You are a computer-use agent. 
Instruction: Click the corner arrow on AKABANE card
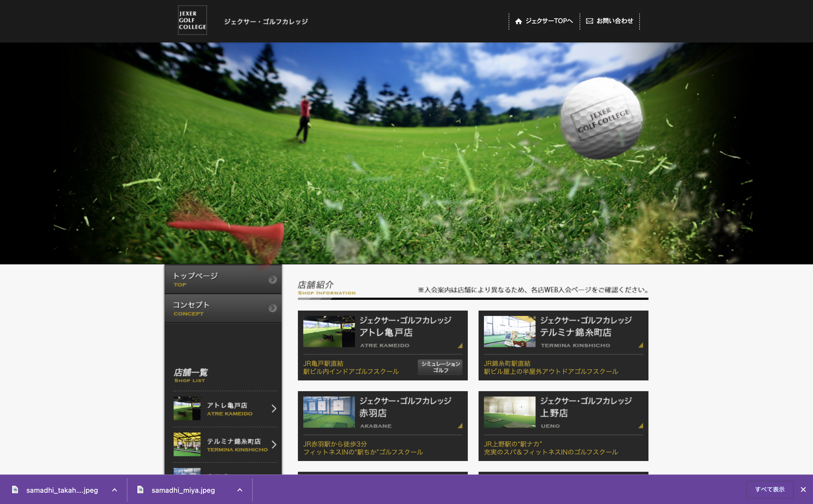[460, 426]
